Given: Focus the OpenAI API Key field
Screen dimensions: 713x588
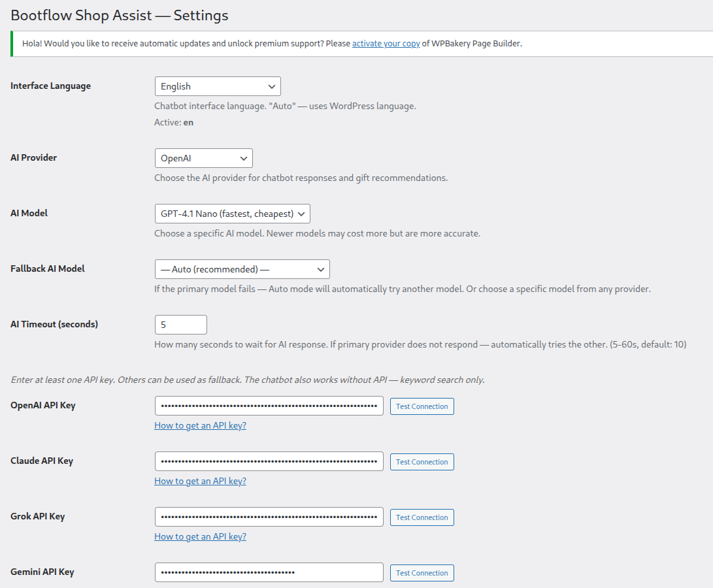Looking at the screenshot, I should point(269,406).
